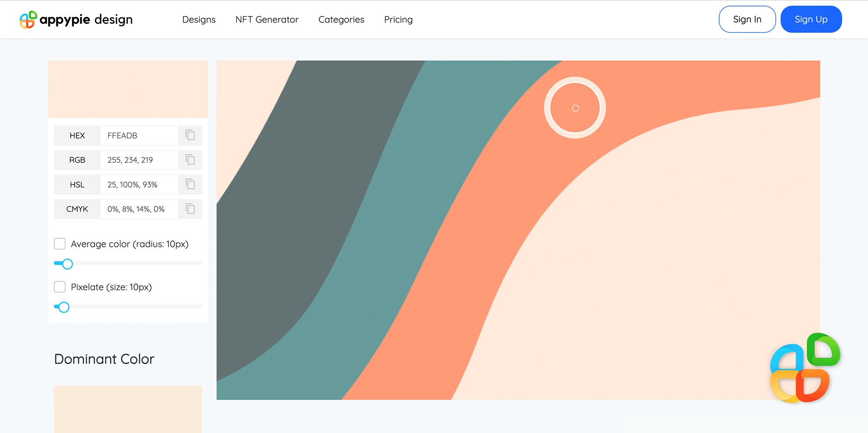Click the Average color radius slider handle
This screenshot has width=868, height=433.
pos(67,264)
